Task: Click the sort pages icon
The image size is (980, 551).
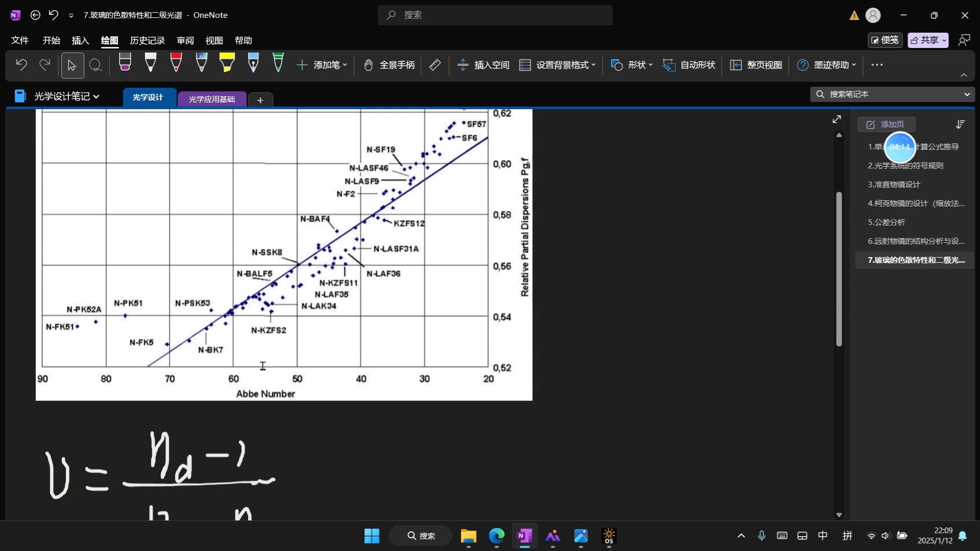Action: 960,124
